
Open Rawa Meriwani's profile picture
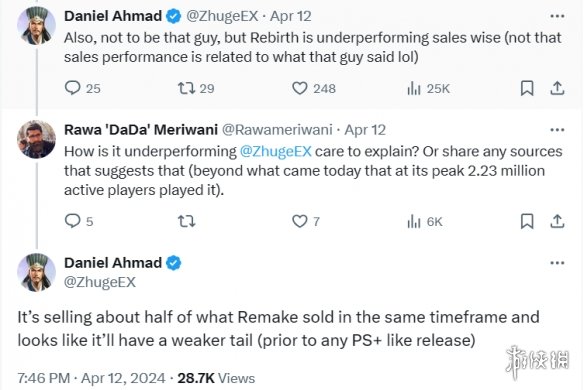(36, 139)
